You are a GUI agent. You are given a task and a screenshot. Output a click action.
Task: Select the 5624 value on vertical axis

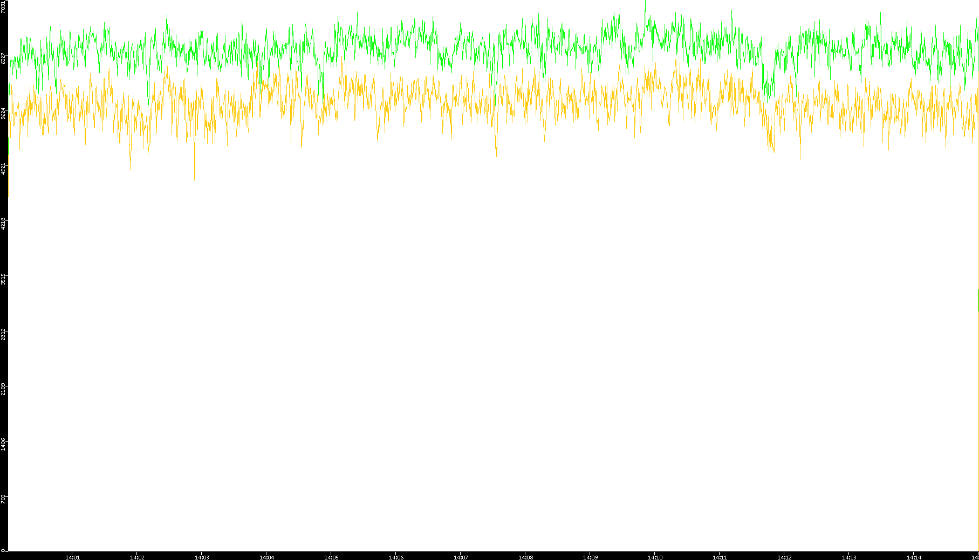pyautogui.click(x=4, y=113)
